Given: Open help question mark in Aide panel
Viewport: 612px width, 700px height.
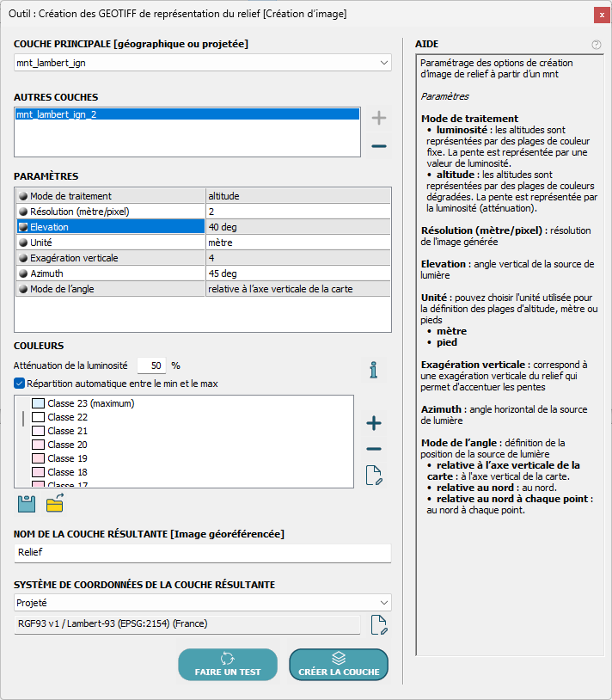Looking at the screenshot, I should [597, 45].
